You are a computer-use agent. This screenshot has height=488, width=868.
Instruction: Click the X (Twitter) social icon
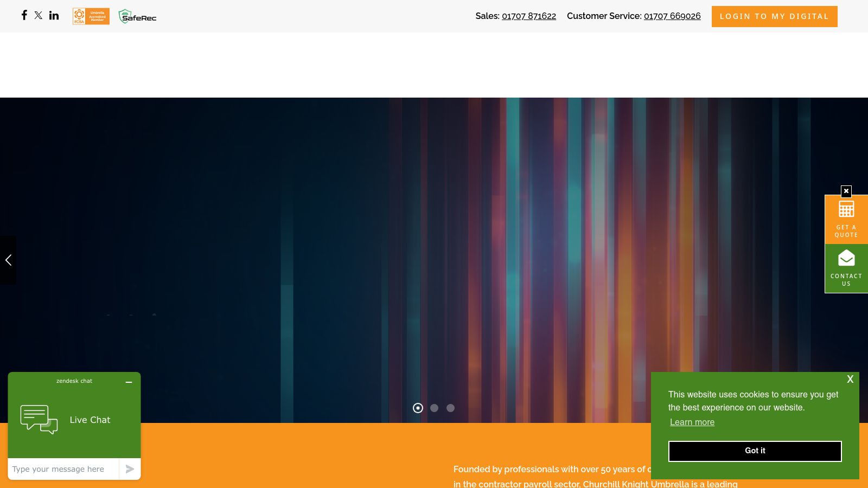(x=39, y=15)
